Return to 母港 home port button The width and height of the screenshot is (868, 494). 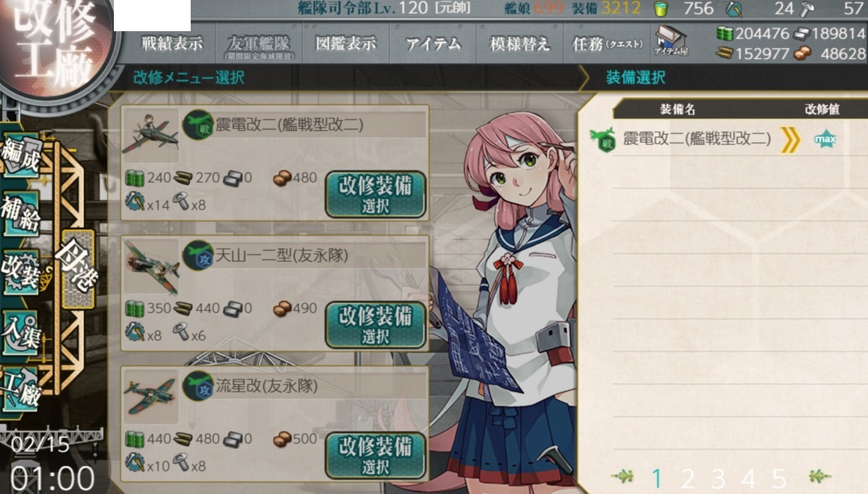tap(78, 270)
